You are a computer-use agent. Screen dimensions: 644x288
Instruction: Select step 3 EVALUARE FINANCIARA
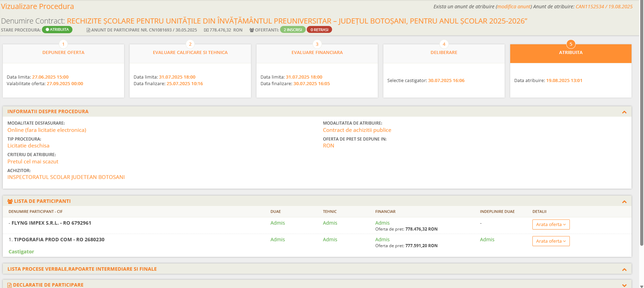(317, 53)
